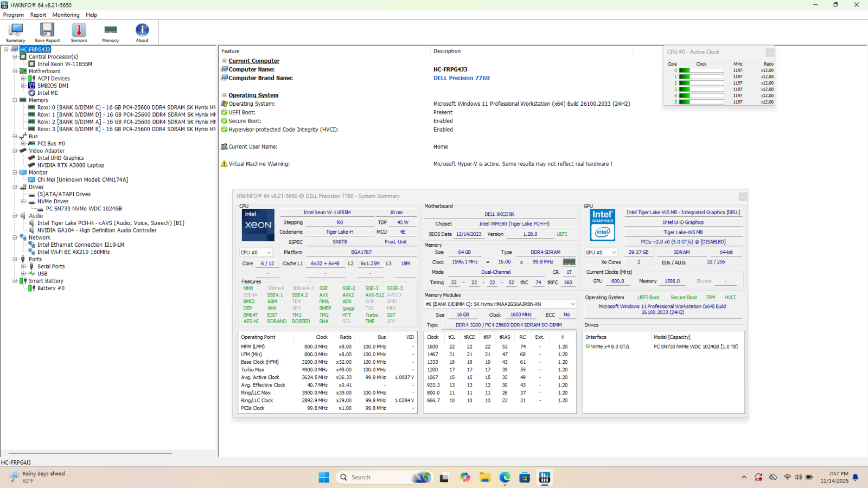
Task: Click the weather widget showing 62°F
Action: (x=33, y=477)
